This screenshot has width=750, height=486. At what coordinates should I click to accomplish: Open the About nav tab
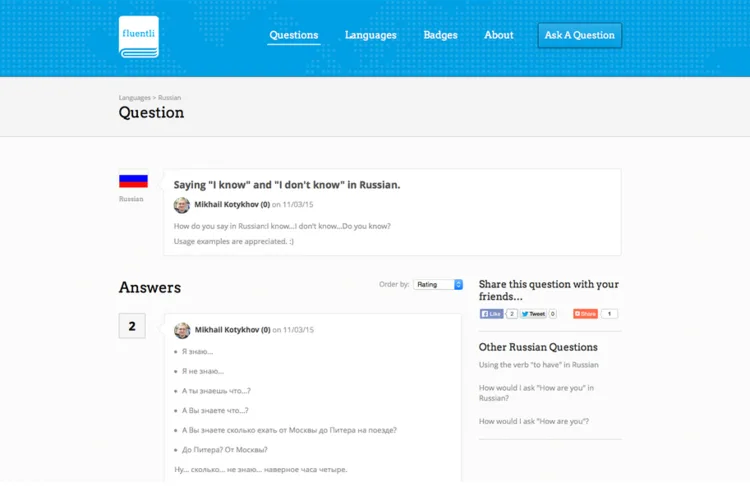(498, 35)
